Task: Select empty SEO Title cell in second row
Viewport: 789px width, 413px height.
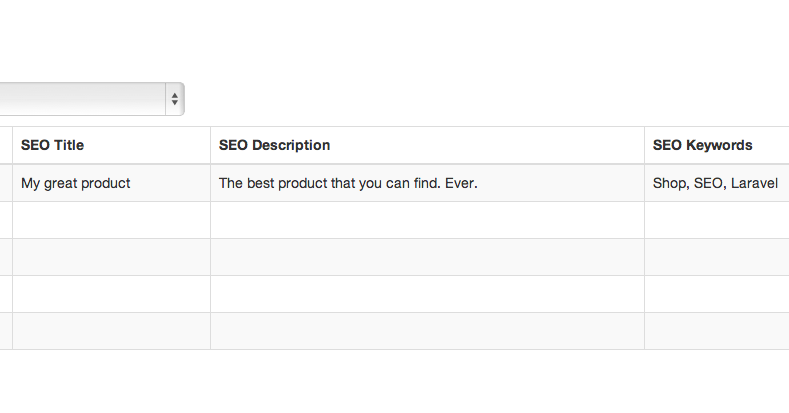Action: [x=110, y=220]
